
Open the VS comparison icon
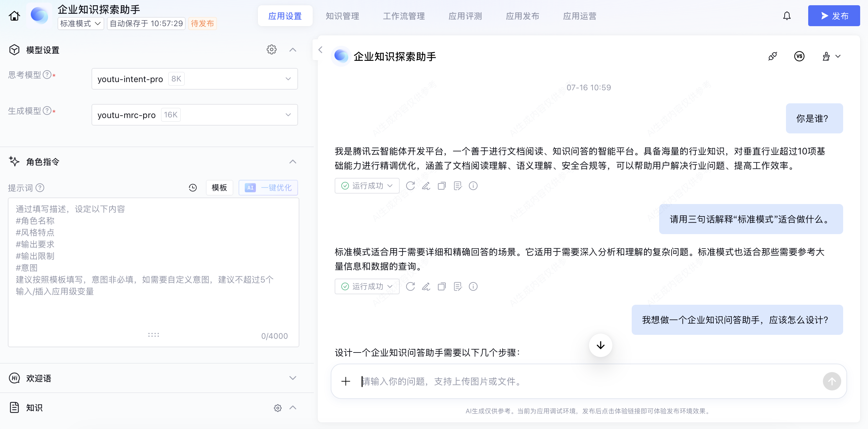[x=799, y=56]
